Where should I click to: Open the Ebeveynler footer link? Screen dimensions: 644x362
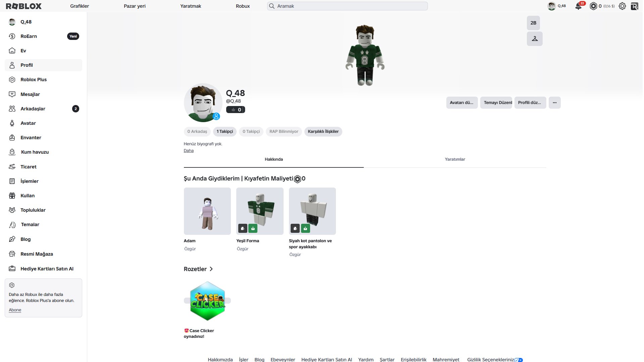(x=283, y=359)
